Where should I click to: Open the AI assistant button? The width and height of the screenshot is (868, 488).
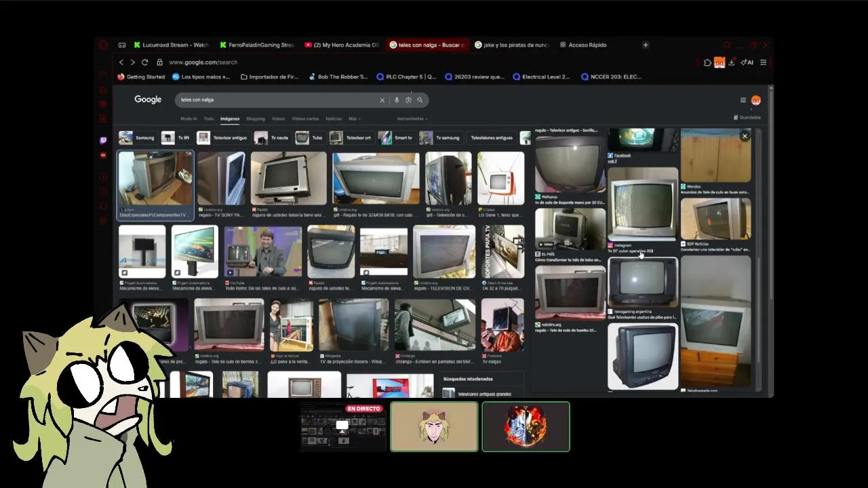coord(747,62)
